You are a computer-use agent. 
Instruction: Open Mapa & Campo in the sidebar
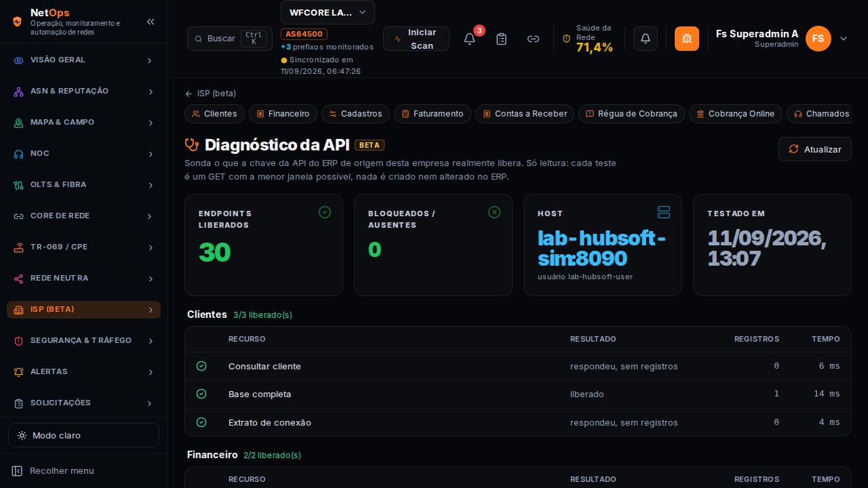pos(83,123)
